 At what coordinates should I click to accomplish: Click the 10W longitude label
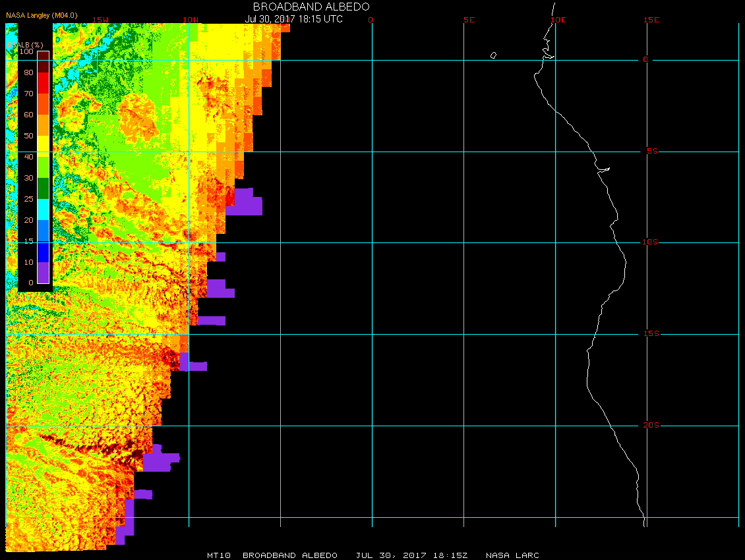coord(191,20)
